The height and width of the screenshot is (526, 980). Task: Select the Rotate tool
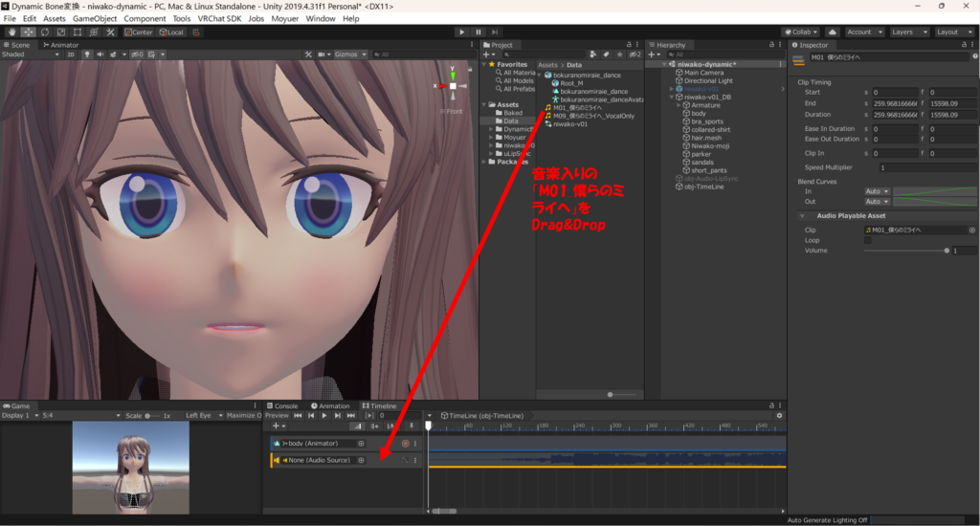45,32
